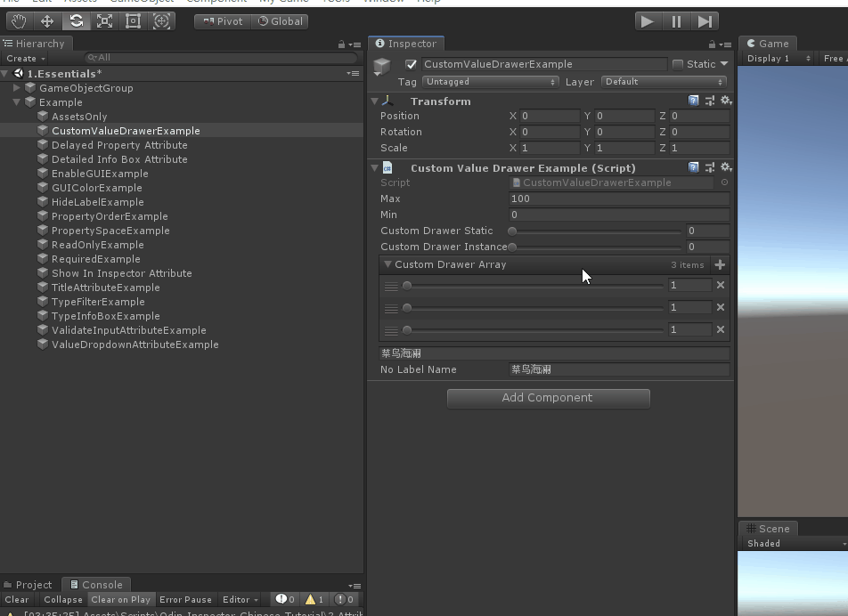This screenshot has width=848, height=616.
Task: Switch to the Project tab
Action: (33, 585)
